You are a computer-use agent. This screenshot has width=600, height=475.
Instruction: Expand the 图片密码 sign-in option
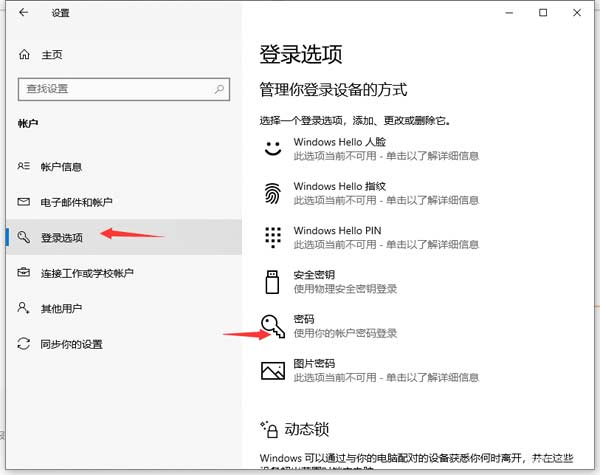coord(371,371)
